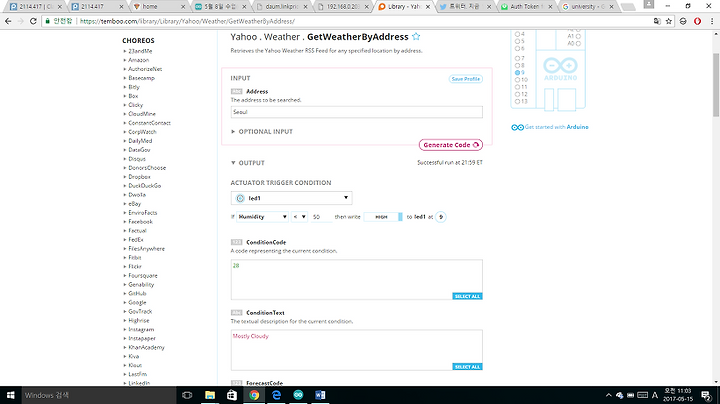720x404 pixels.
Task: Select Arduino pin 10 radio button
Action: coord(518,79)
